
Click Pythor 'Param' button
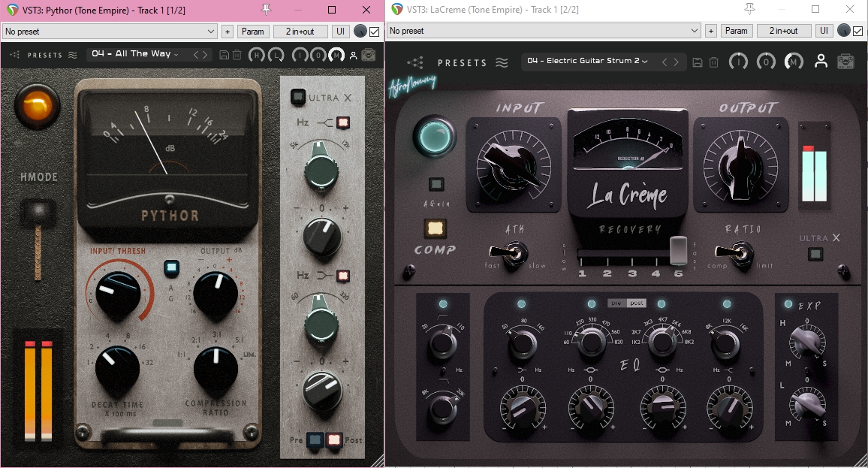[253, 32]
